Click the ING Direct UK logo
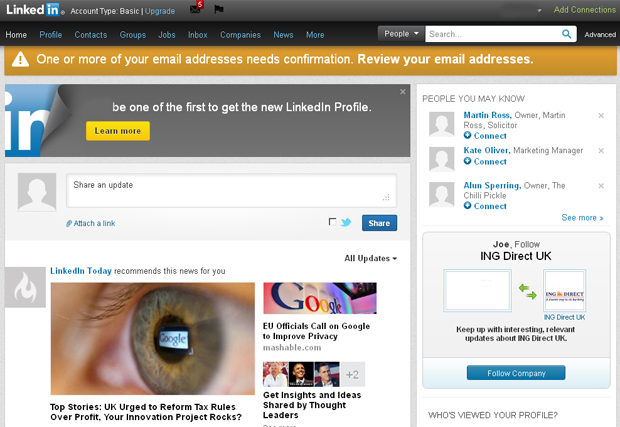The height and width of the screenshot is (427, 620). tap(565, 291)
